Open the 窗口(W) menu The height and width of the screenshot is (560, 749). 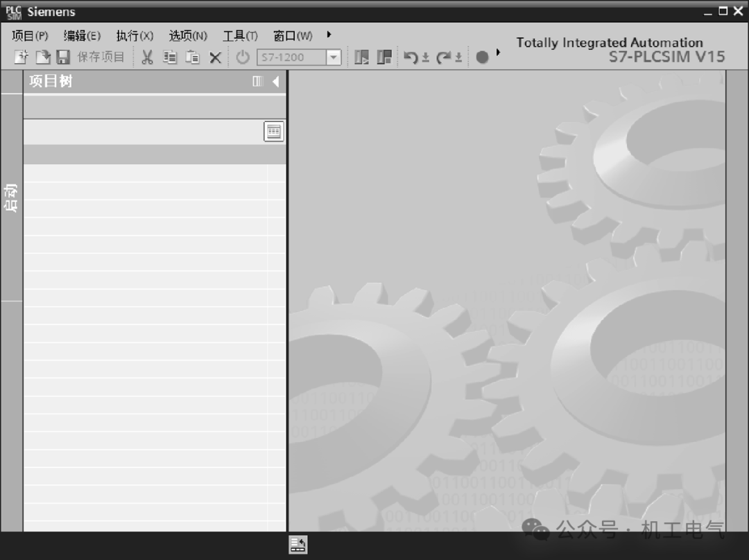pyautogui.click(x=293, y=36)
